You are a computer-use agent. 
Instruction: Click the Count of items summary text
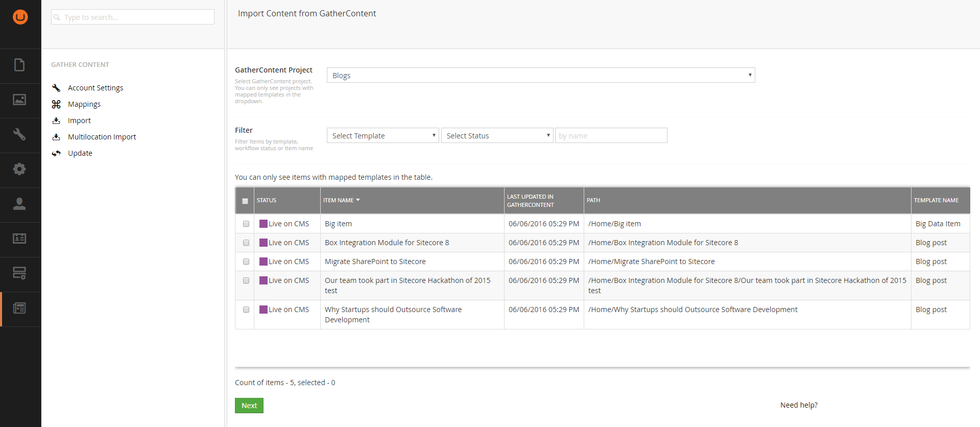click(x=285, y=383)
